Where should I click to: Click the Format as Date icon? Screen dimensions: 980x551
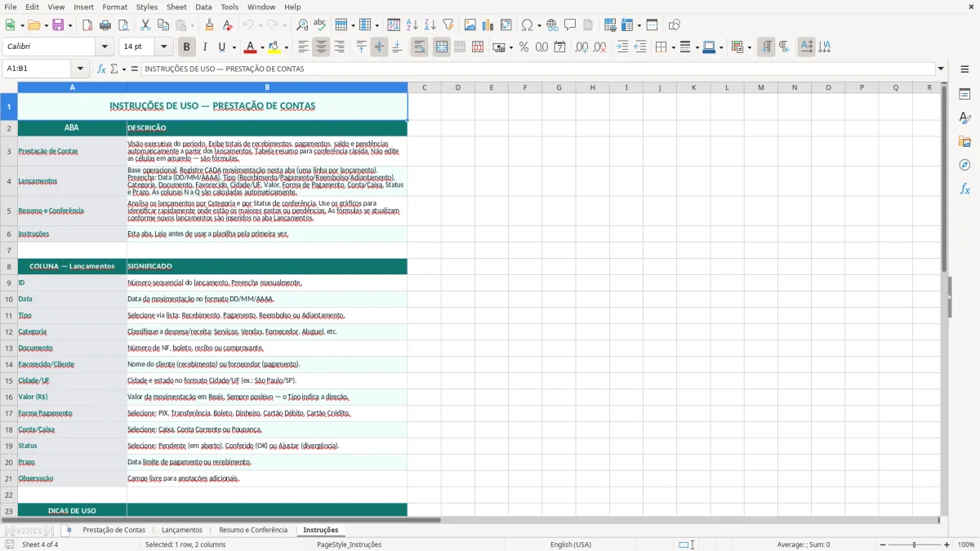click(559, 47)
